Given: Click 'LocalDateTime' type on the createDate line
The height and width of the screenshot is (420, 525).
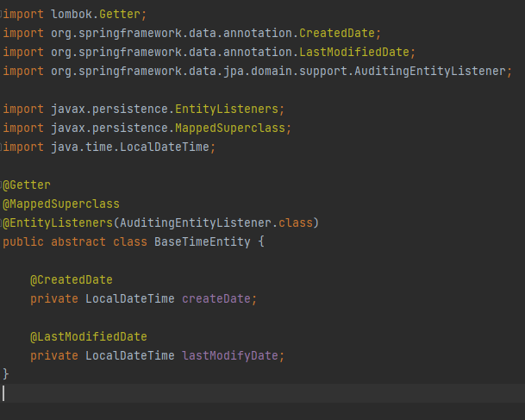Looking at the screenshot, I should coord(130,298).
